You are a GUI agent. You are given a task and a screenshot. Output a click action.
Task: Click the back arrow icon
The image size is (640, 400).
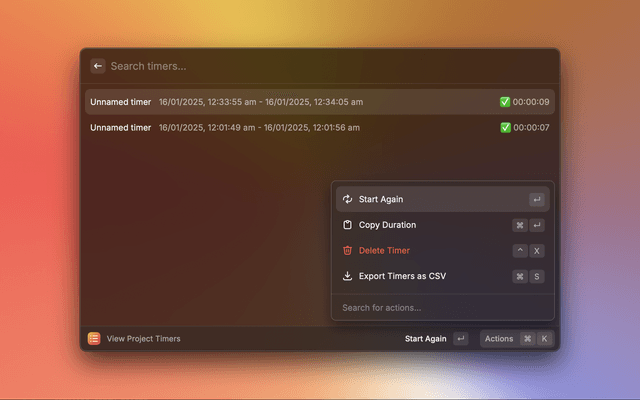tap(97, 66)
